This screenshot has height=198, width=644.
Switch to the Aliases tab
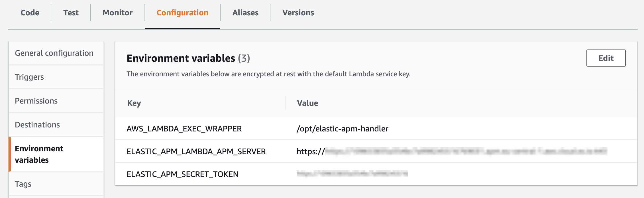[x=245, y=13]
